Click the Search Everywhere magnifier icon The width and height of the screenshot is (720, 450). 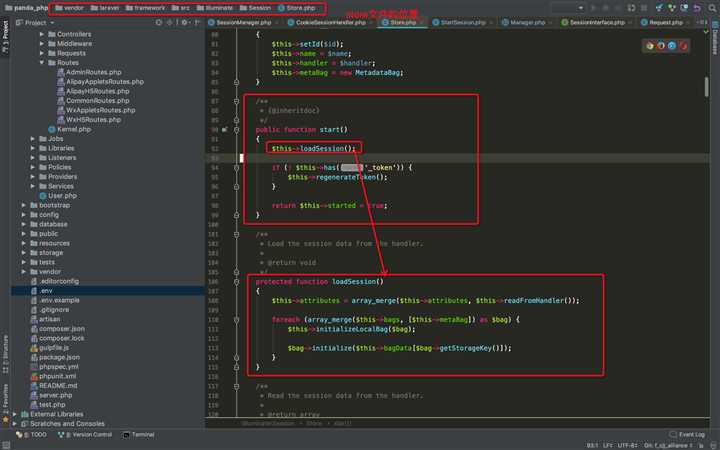pos(712,7)
